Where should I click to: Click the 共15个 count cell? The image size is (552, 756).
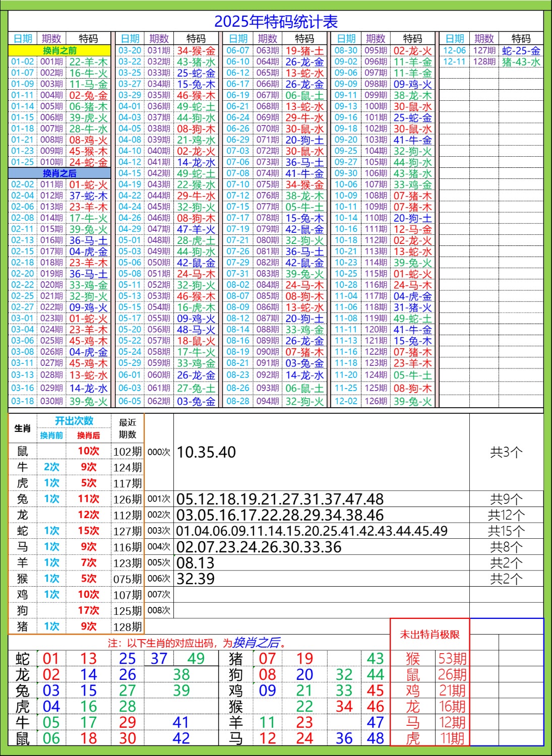[x=506, y=531]
